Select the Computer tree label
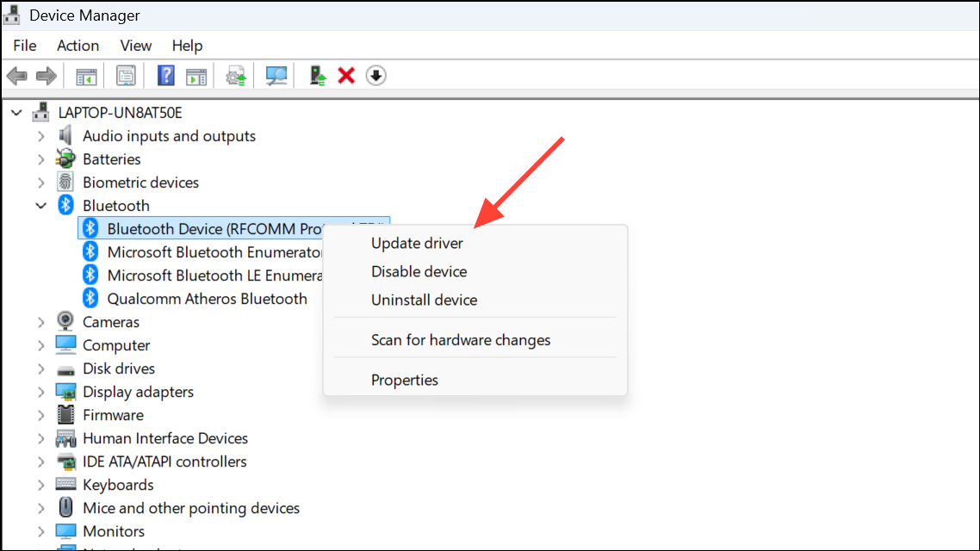 (x=116, y=345)
